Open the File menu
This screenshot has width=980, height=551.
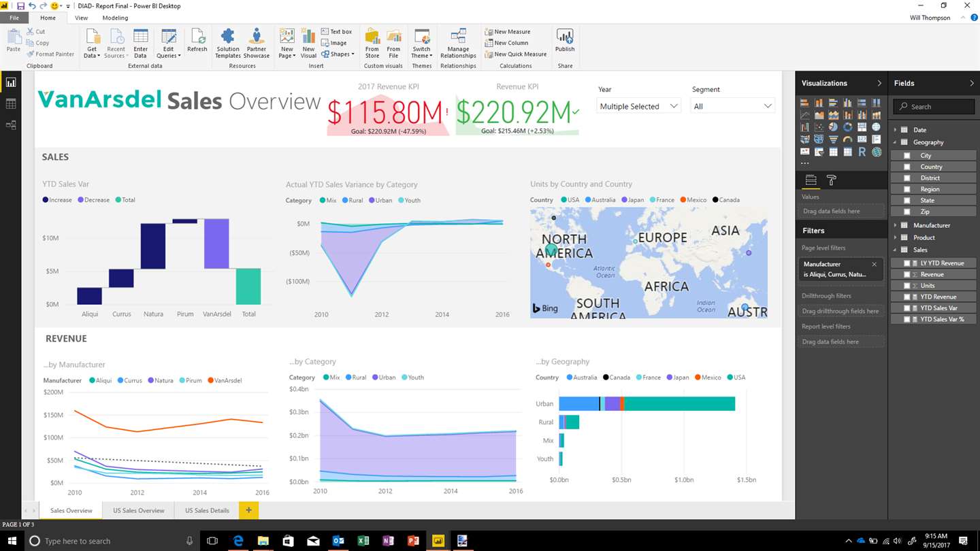pyautogui.click(x=14, y=18)
